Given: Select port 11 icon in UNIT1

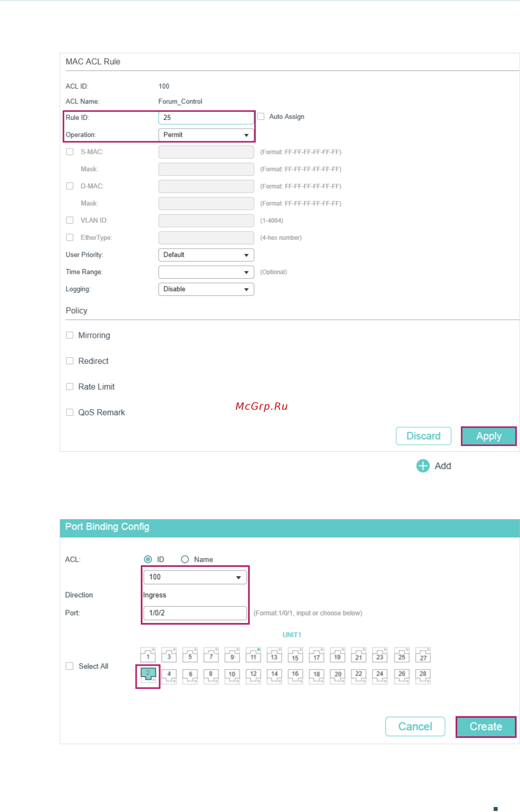Looking at the screenshot, I should (253, 655).
